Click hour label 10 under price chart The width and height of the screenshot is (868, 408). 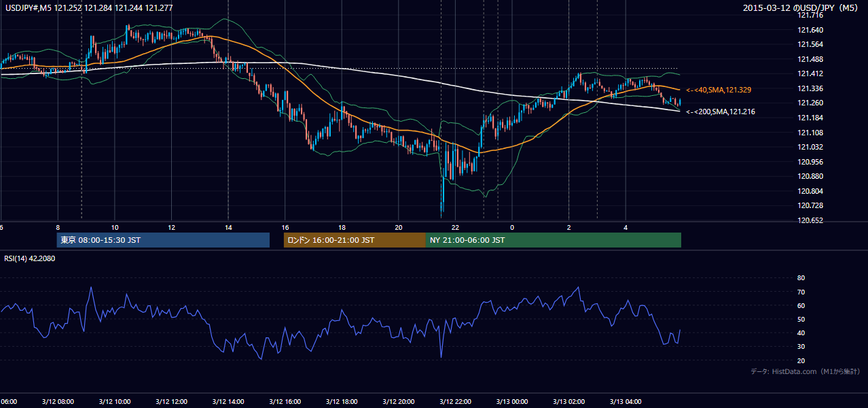pyautogui.click(x=115, y=227)
